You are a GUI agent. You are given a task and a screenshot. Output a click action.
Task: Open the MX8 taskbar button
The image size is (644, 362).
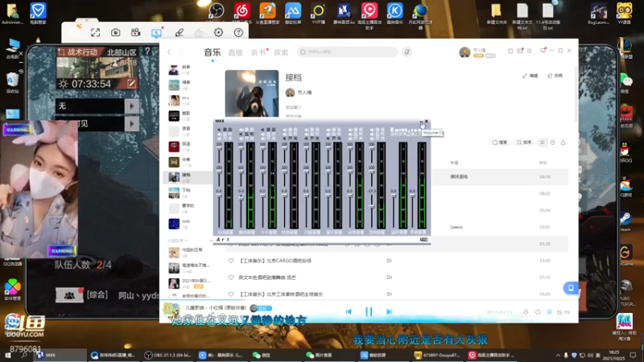point(60,355)
